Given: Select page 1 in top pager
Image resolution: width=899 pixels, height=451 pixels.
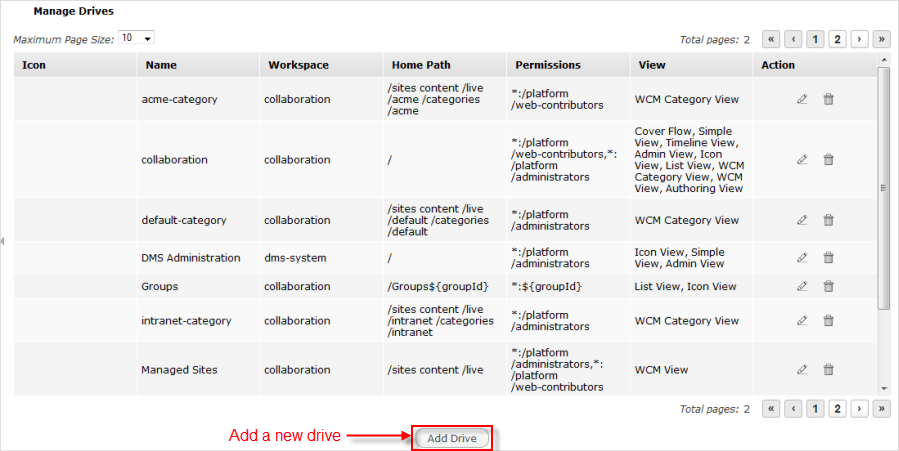Looking at the screenshot, I should coord(815,40).
